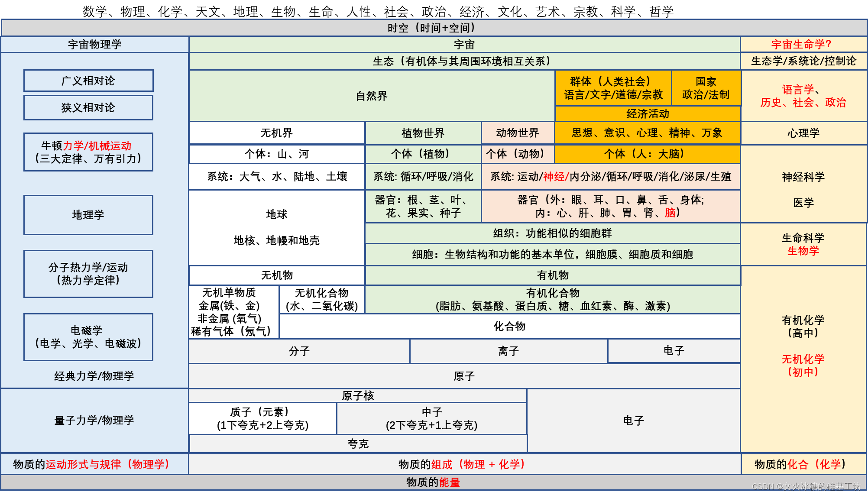Select the 思想、意识、心理、精神、万象 cell
The width and height of the screenshot is (868, 495).
pyautogui.click(x=648, y=133)
